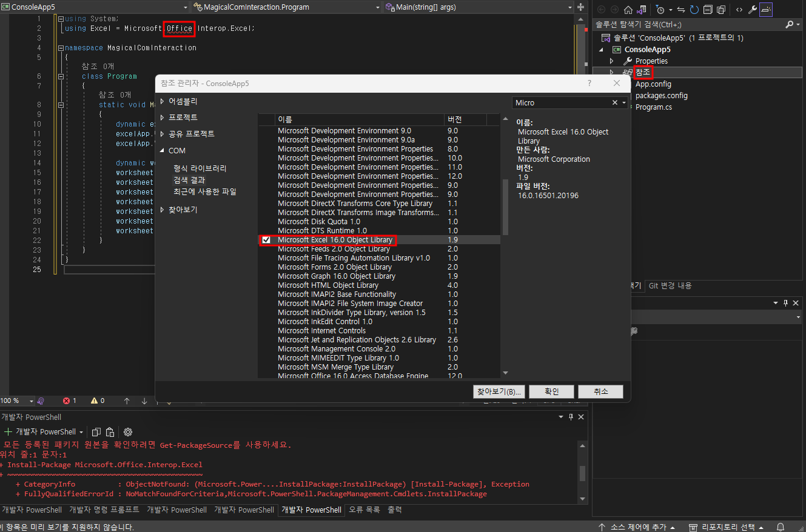Click 리포지토리 선택 in status bar
The width and height of the screenshot is (806, 532).
(726, 527)
